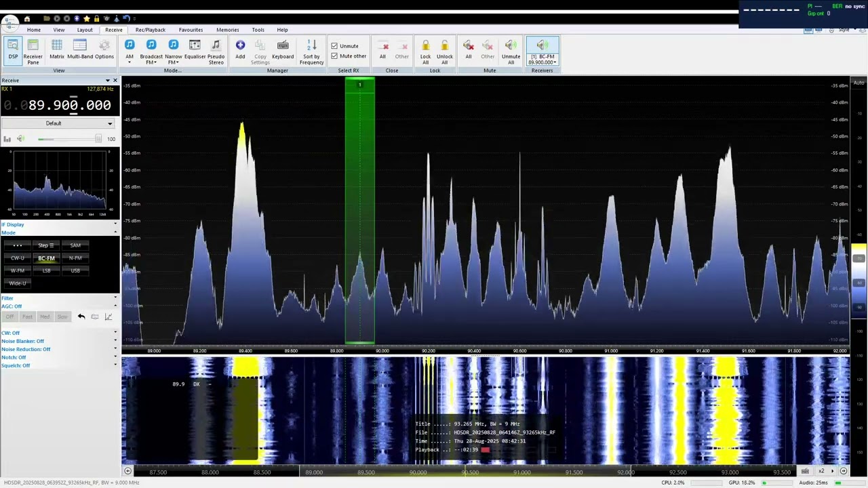The image size is (868, 488).
Task: Click the favourites star in quick access toolbar
Action: click(x=86, y=18)
